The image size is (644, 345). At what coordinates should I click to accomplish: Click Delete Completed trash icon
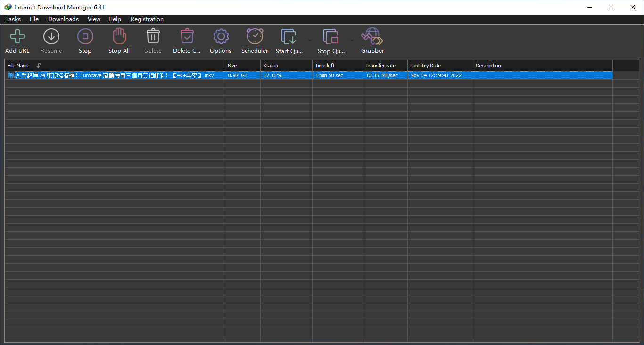pyautogui.click(x=187, y=37)
